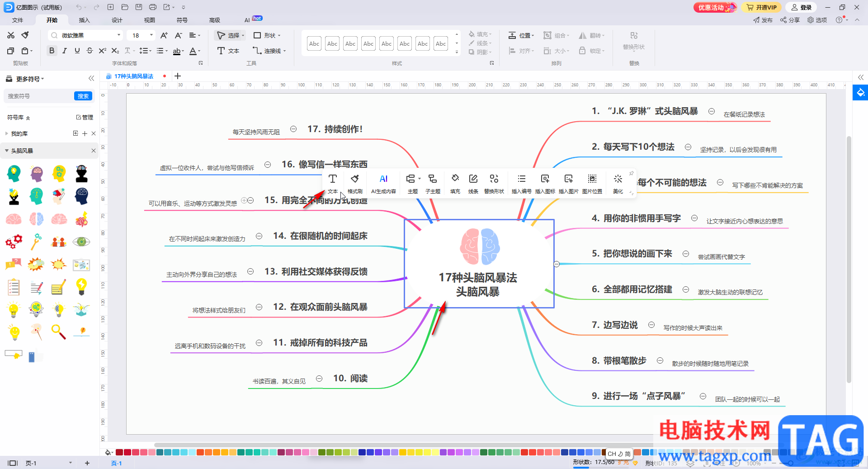Open AI generate content tool
868x469 pixels.
pyautogui.click(x=383, y=184)
